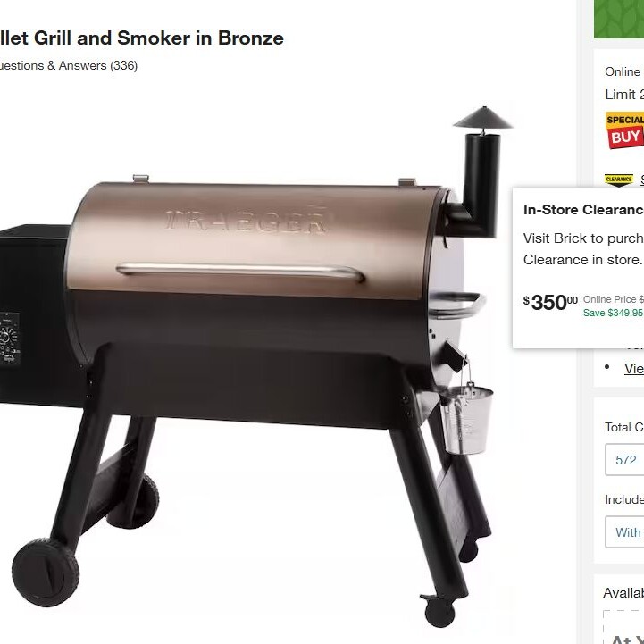644x644 pixels.
Task: Click the green banner in top corner
Action: point(619,19)
